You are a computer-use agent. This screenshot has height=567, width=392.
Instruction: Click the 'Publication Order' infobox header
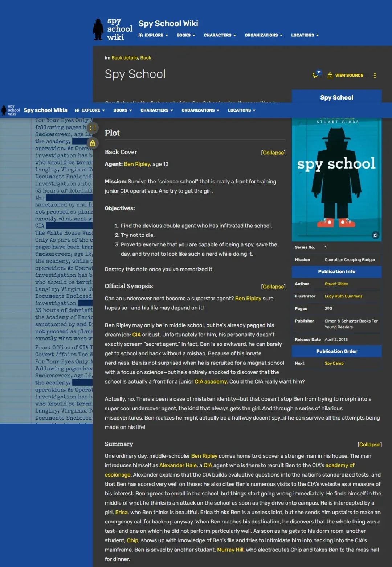[x=337, y=351]
